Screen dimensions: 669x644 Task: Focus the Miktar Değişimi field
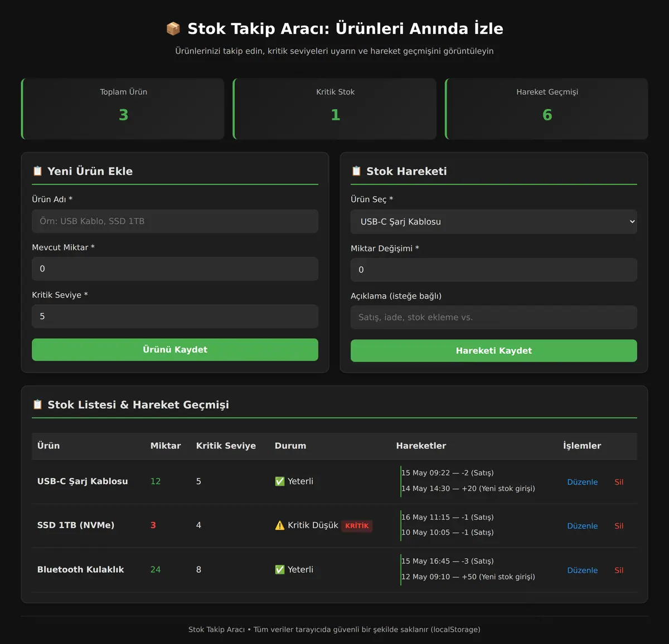494,270
